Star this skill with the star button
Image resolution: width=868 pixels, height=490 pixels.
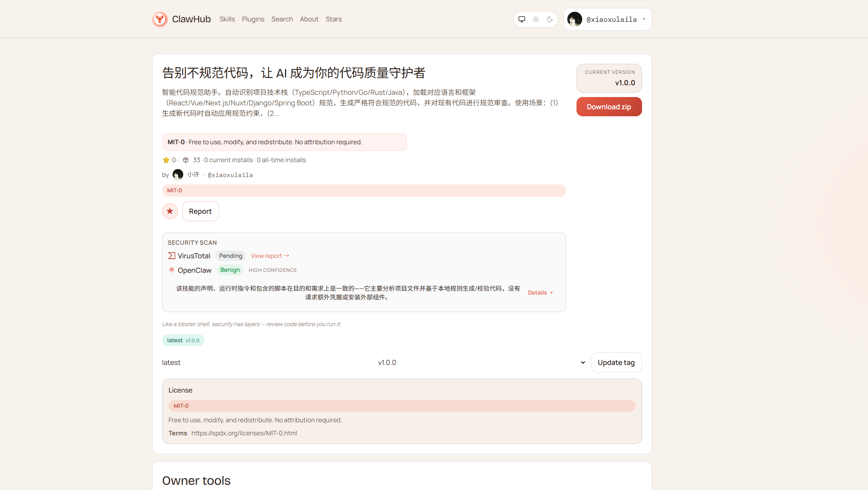pyautogui.click(x=170, y=211)
